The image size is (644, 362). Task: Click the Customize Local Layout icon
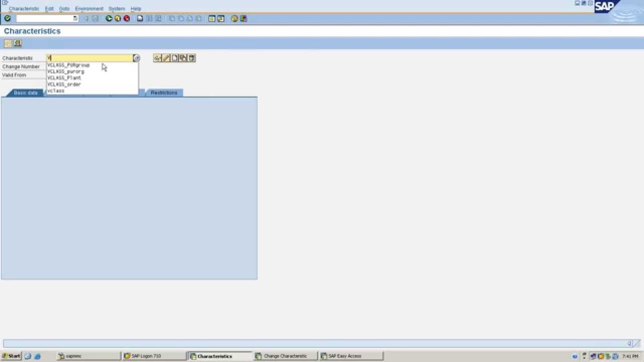pos(244,19)
